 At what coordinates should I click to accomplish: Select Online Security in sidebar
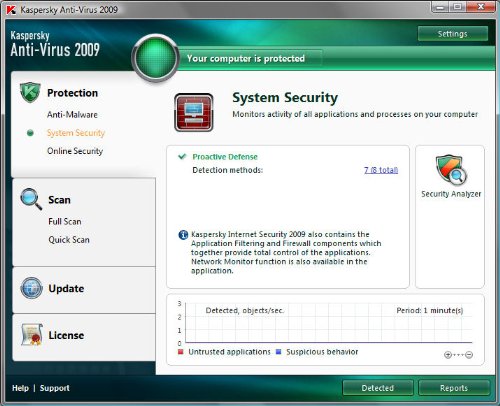75,151
